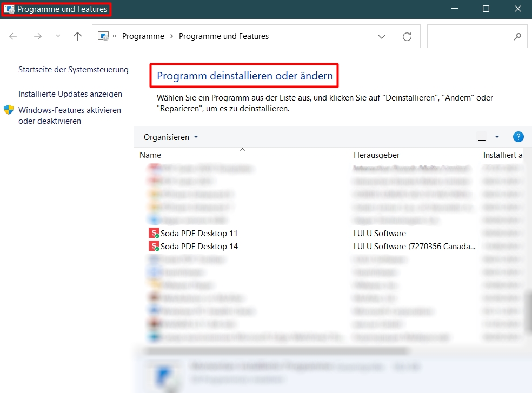Click the search magnifier icon
The height and width of the screenshot is (393, 532).
[x=517, y=36]
